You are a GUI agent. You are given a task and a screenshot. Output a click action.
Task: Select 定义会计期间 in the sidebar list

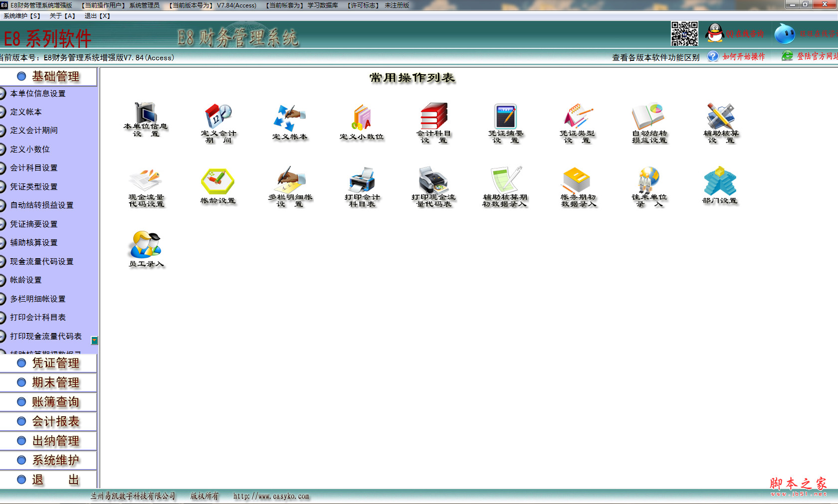pyautogui.click(x=34, y=131)
